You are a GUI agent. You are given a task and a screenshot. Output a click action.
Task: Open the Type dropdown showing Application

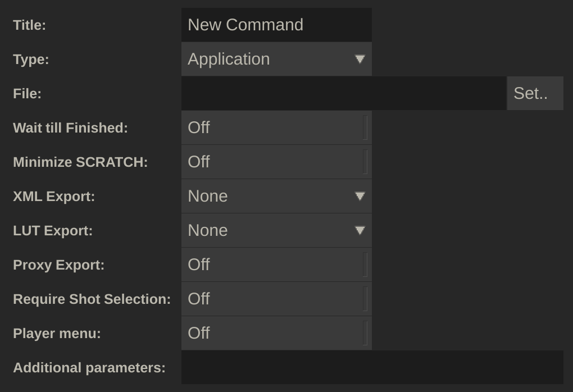270,59
